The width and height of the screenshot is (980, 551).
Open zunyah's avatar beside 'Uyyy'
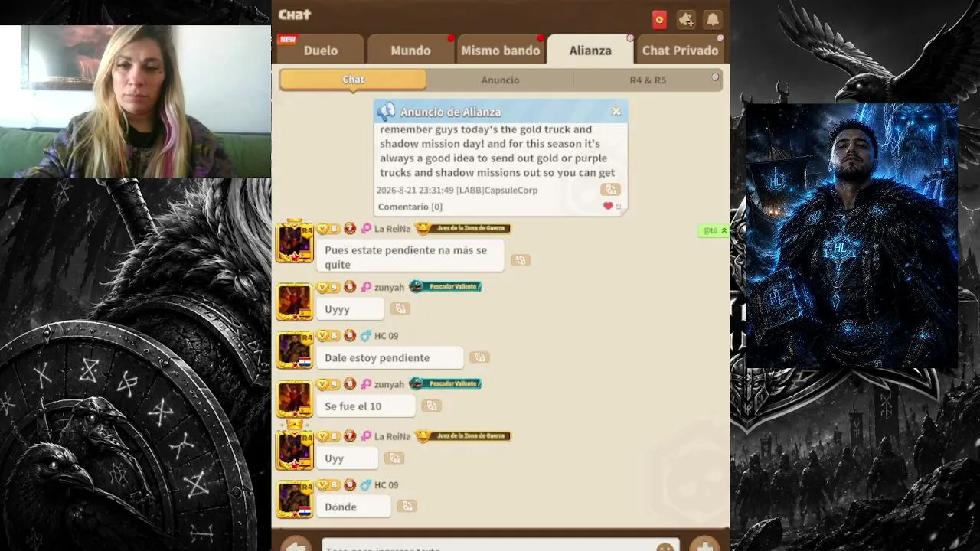[295, 302]
